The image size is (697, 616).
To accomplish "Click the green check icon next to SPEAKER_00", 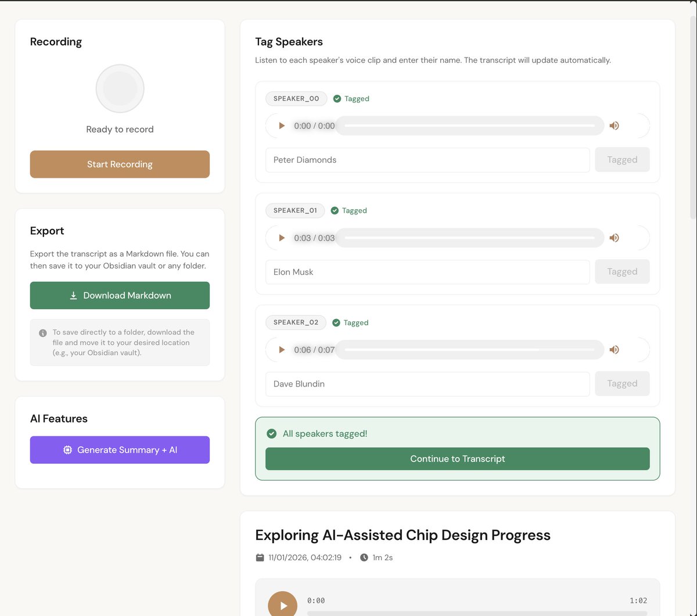I will (337, 99).
